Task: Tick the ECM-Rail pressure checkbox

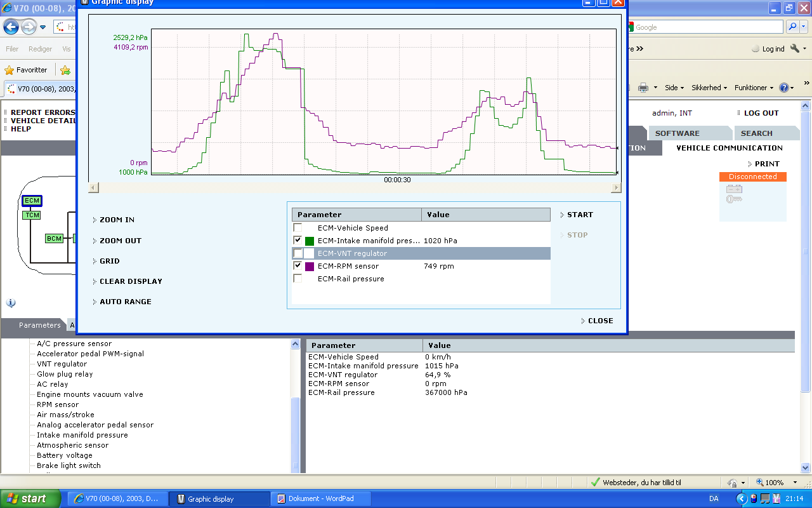Action: click(298, 279)
